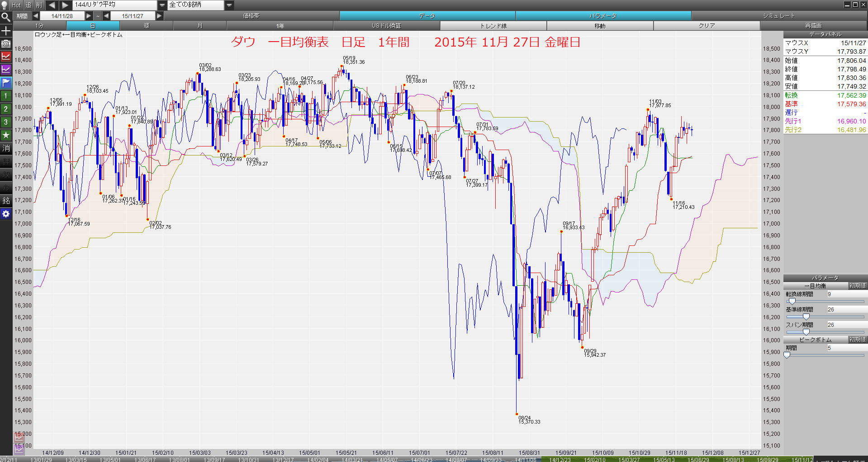Image resolution: width=868 pixels, height=462 pixels.
Task: Toggle トレンド線 trend line mode
Action: tap(493, 26)
